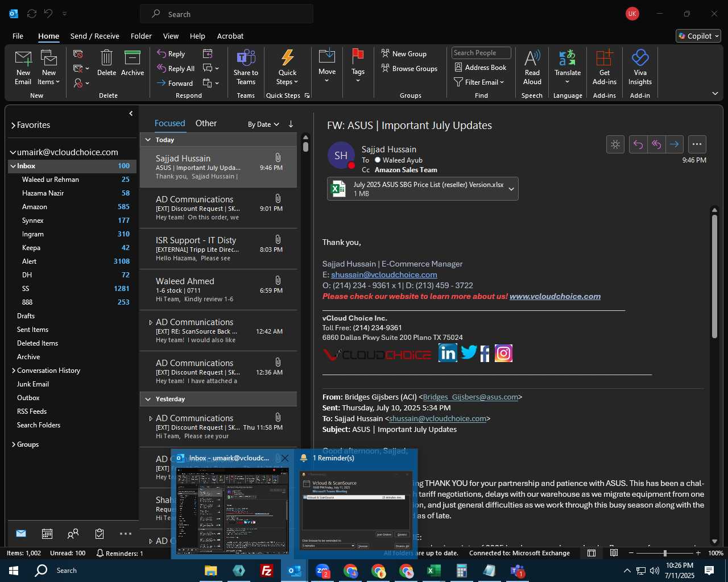The width and height of the screenshot is (728, 582).
Task: Click Bridges_Gijsbers@asus.com link
Action: pos(470,397)
